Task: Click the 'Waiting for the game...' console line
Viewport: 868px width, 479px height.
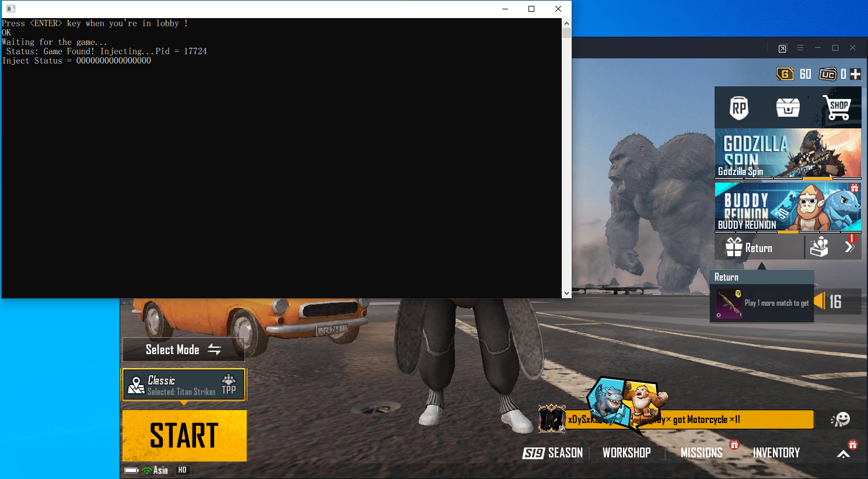Action: click(x=54, y=42)
